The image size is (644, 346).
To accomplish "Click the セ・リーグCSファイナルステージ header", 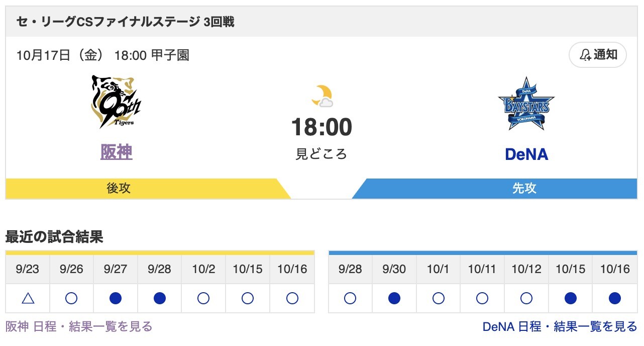I will (x=126, y=22).
